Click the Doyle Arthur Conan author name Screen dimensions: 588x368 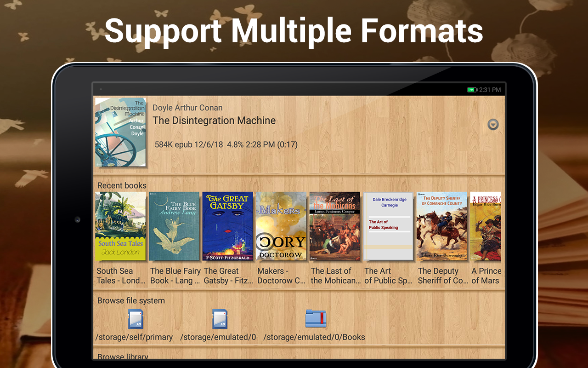click(x=187, y=108)
